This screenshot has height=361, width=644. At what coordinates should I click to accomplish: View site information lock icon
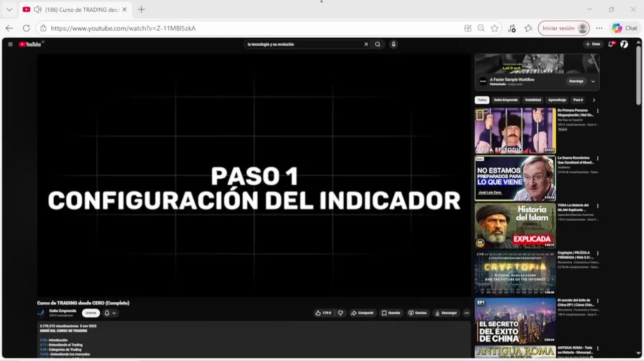[44, 28]
